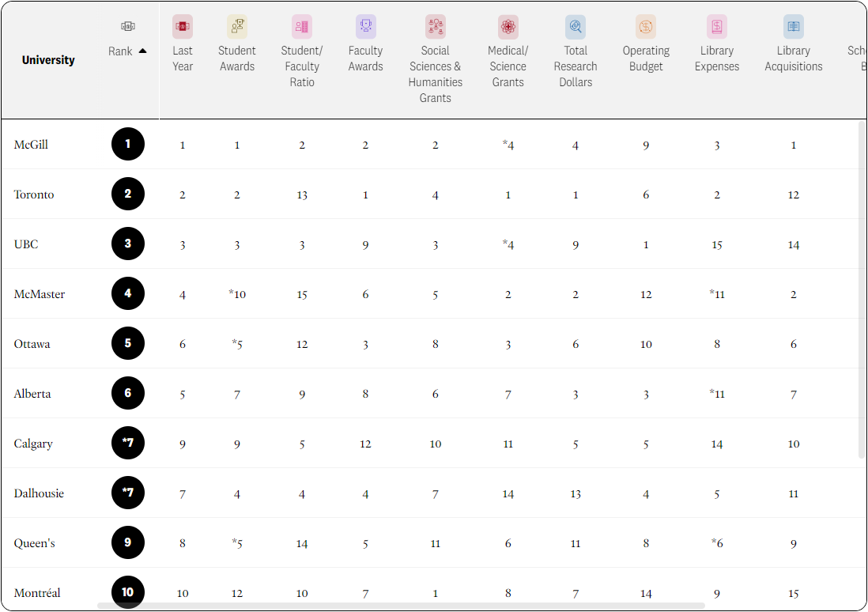Click the Faculty Awards icon
This screenshot has height=612, width=868.
tap(365, 26)
